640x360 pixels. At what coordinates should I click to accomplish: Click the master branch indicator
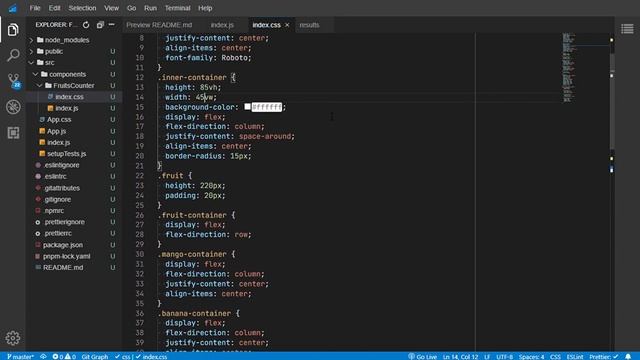(x=20, y=356)
